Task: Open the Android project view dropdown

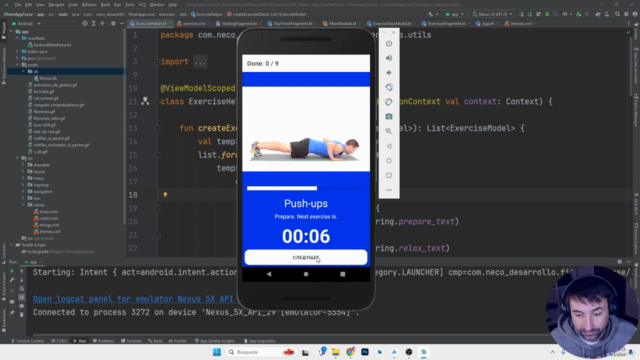Action: click(26, 24)
